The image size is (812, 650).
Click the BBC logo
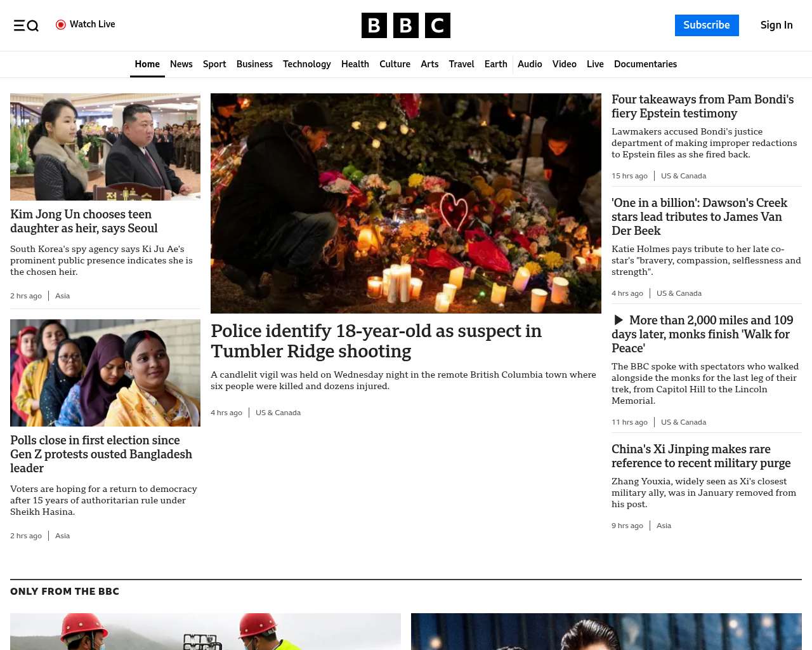point(405,25)
